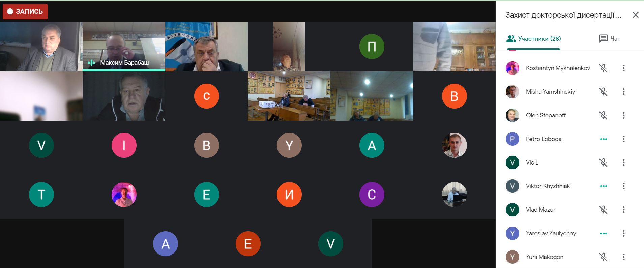Switch to the Чат tab
Image resolution: width=644 pixels, height=268 pixels.
click(x=610, y=39)
